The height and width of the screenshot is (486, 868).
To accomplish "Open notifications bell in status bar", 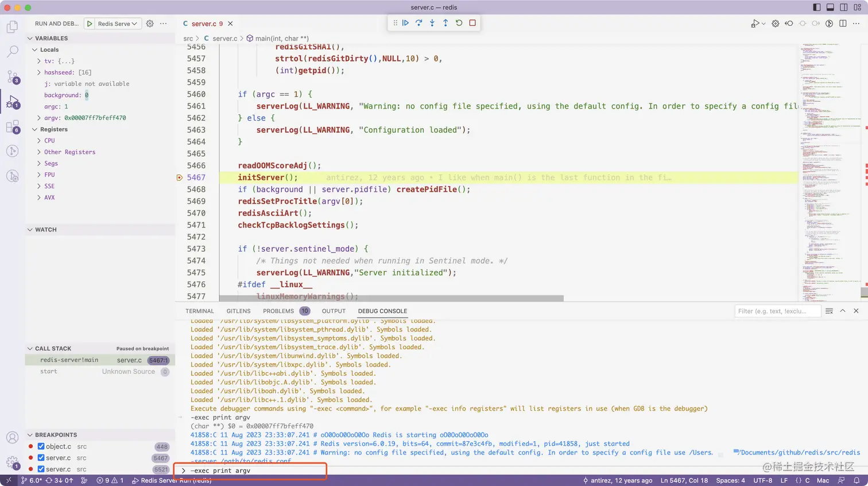I will pos(857,480).
